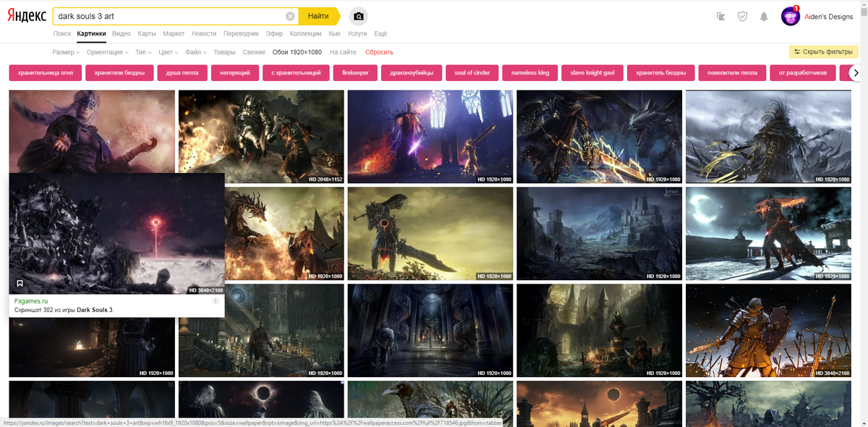Show next suggestion chips with the arrow

pyautogui.click(x=856, y=72)
